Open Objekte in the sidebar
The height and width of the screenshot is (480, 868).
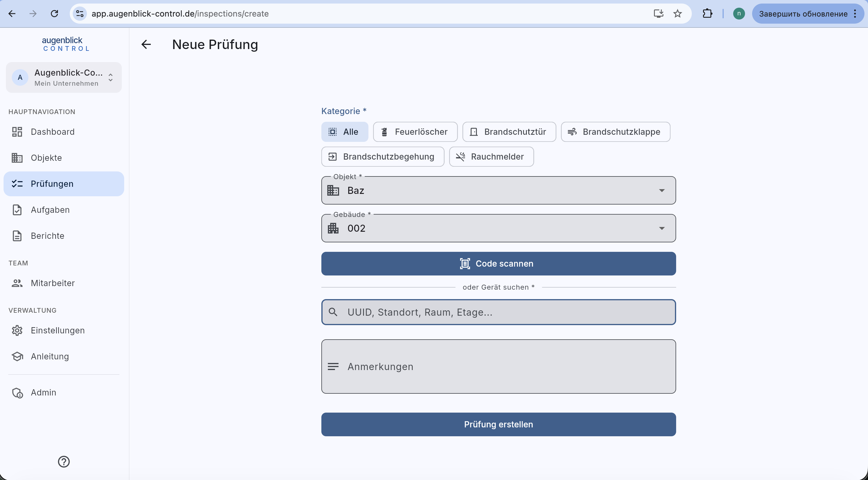[x=64, y=158]
